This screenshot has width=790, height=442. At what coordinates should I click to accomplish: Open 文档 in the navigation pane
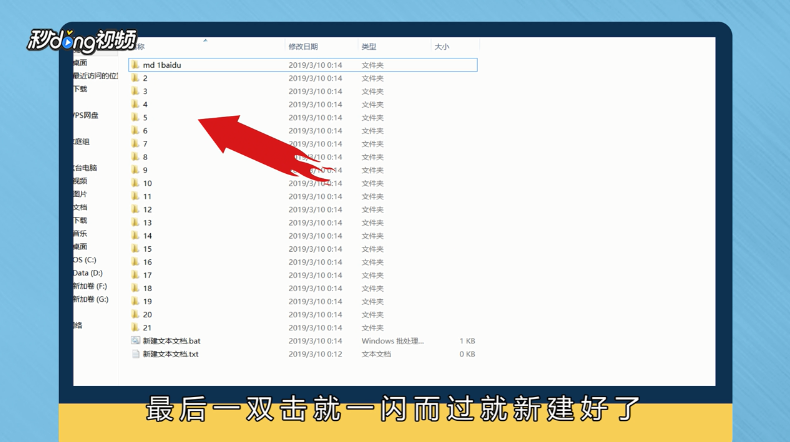(81, 207)
